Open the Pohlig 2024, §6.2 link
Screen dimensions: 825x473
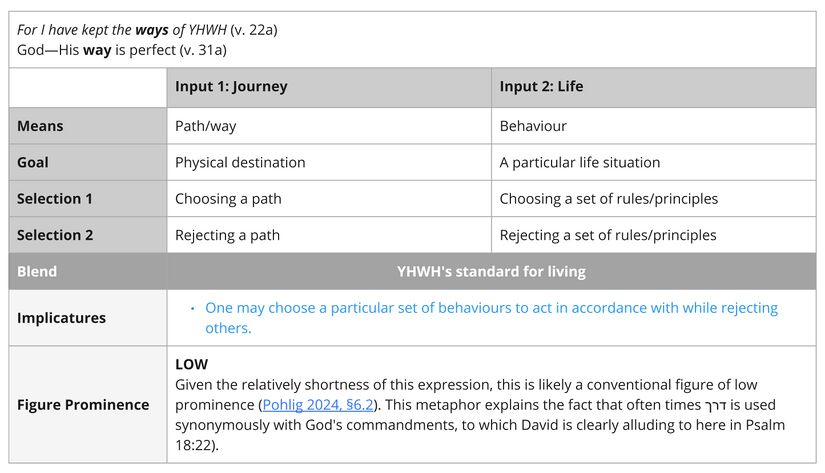point(316,404)
